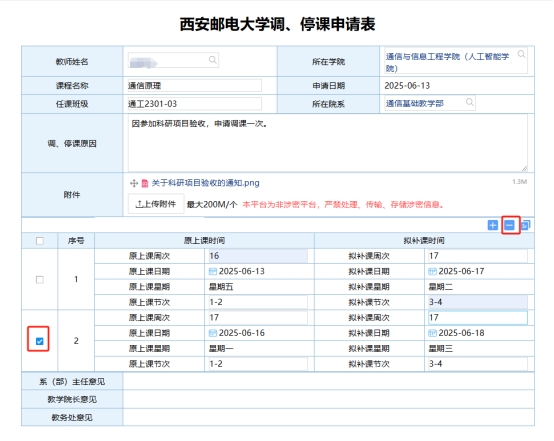
Task: Click row 2 原上课节次 field with 1-2
Action: click(x=258, y=364)
